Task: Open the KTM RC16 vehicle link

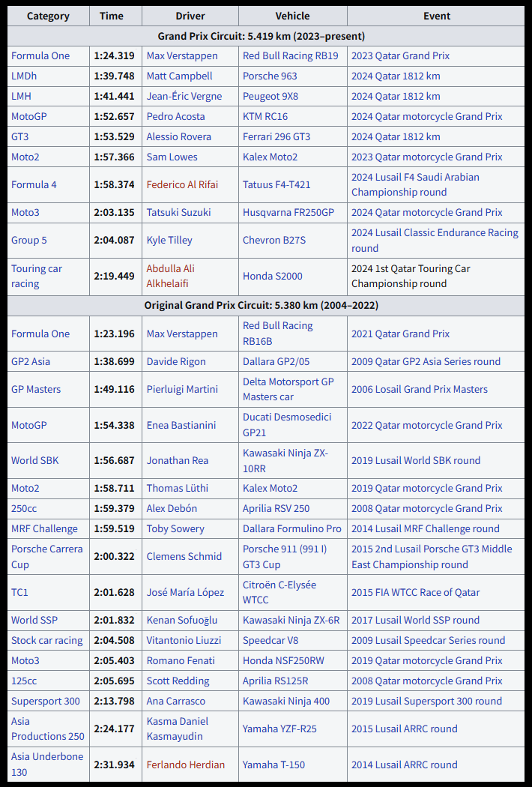Action: 265,116
